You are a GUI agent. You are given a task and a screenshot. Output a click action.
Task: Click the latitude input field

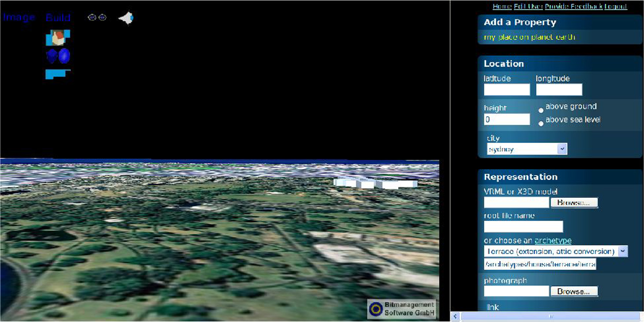pos(506,90)
